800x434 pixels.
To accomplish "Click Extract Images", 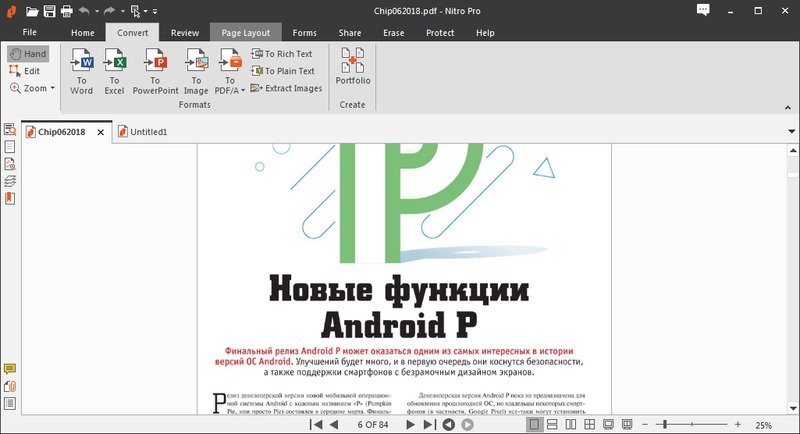I will tap(286, 88).
